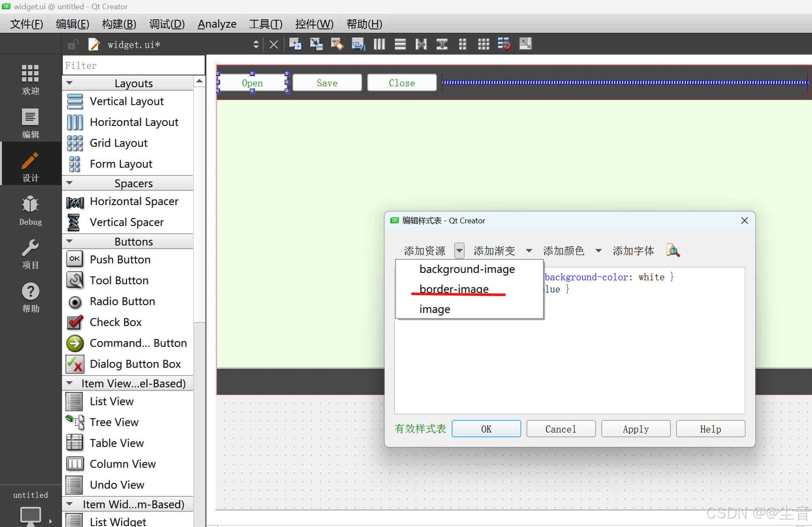Open the widget.ui document selector arrows
812x527 pixels.
coord(256,44)
